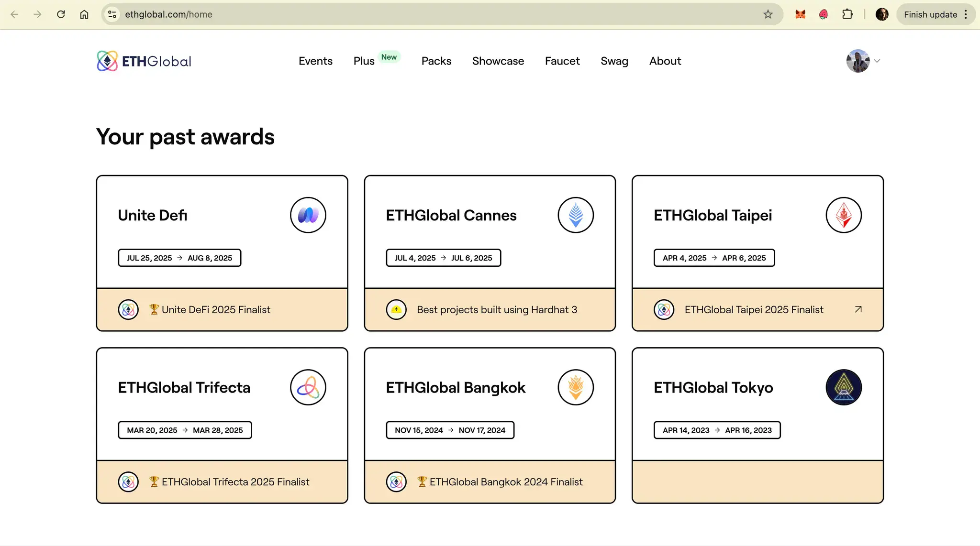
Task: Click ETHGlobal Taipei 2025 Finalist award text
Action: [754, 310]
